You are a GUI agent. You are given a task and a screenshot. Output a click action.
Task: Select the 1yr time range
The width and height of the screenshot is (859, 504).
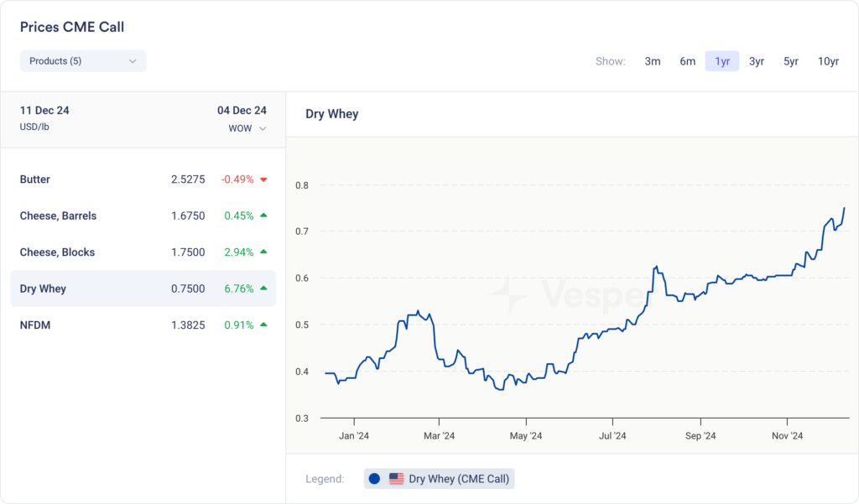coord(721,61)
